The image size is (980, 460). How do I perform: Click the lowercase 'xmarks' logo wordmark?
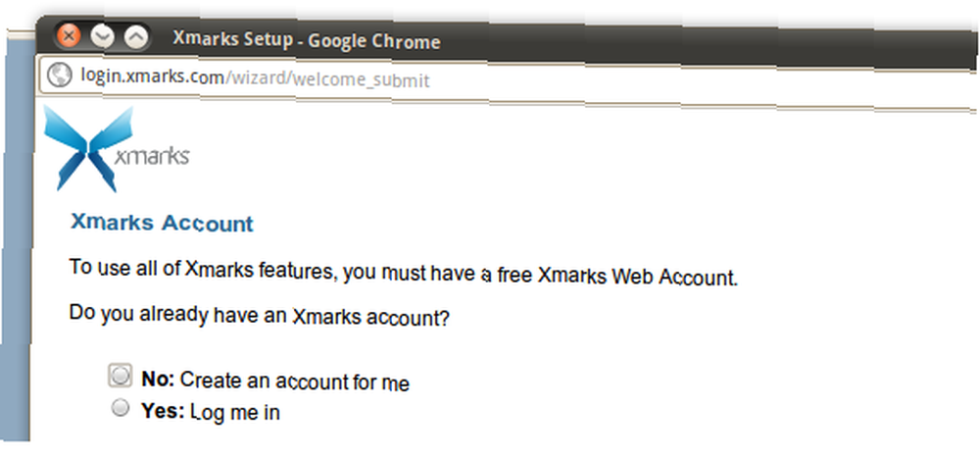152,155
